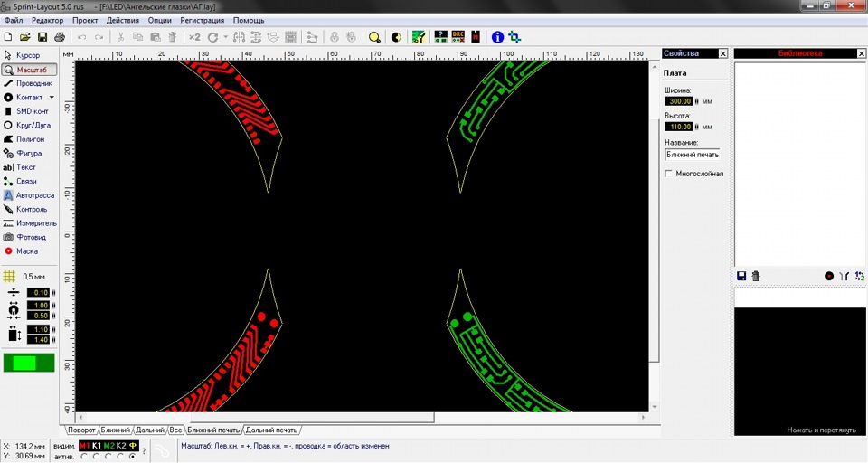Rotate selection with the rotate icon
The height and width of the screenshot is (463, 868).
click(x=212, y=37)
